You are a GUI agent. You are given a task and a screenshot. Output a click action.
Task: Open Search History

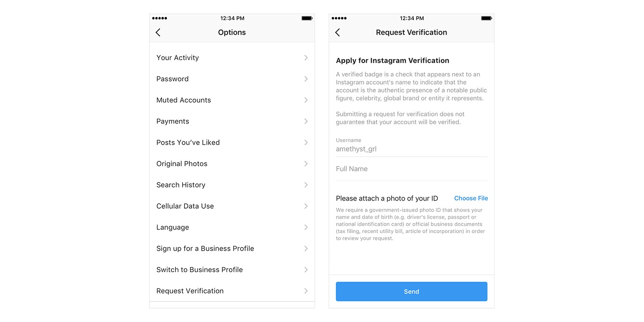tap(232, 185)
